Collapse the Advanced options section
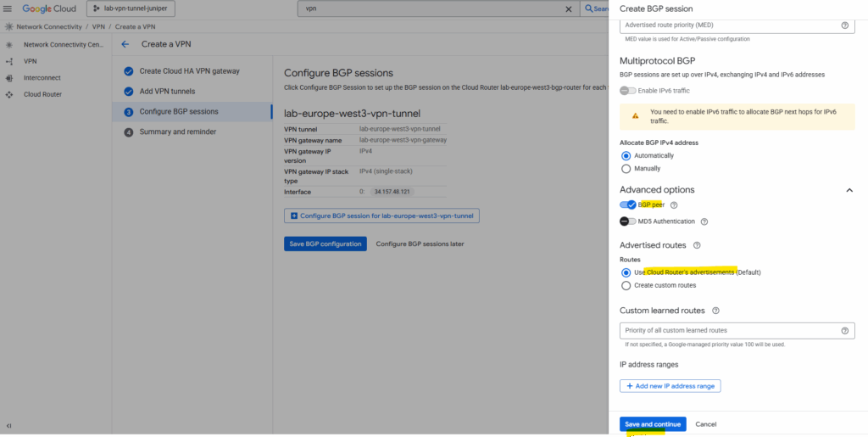 (849, 191)
